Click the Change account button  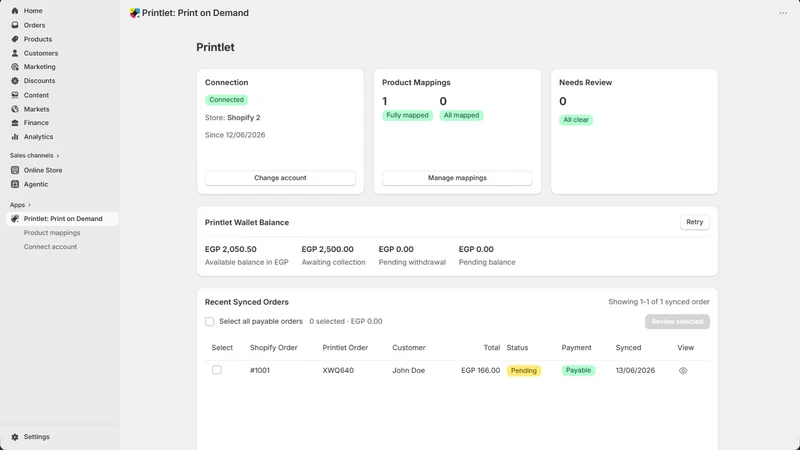(280, 178)
